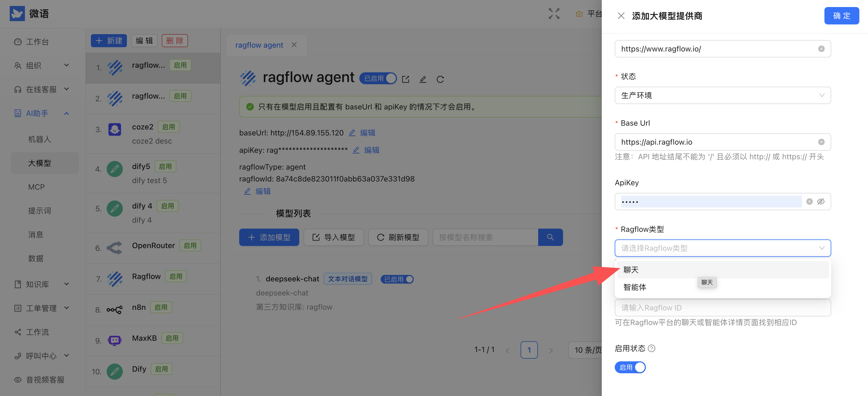This screenshot has height=396, width=868.
Task: Click the refresh icon beside ragflow agent title
Action: point(440,79)
